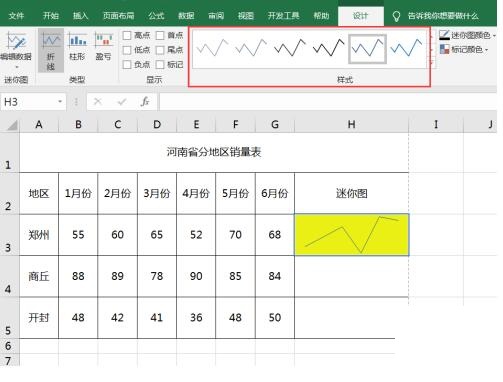Switch to the Developer (开发工具) tab

click(284, 16)
